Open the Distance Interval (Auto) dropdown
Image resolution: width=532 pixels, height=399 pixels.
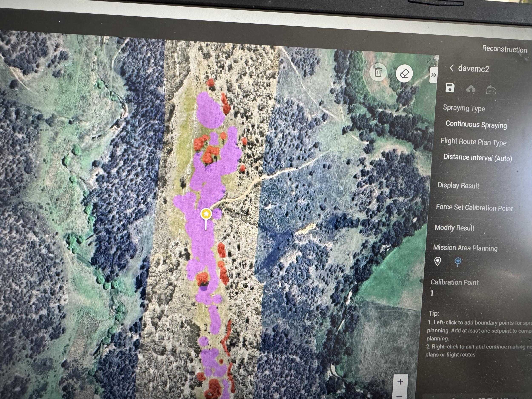[x=477, y=158]
